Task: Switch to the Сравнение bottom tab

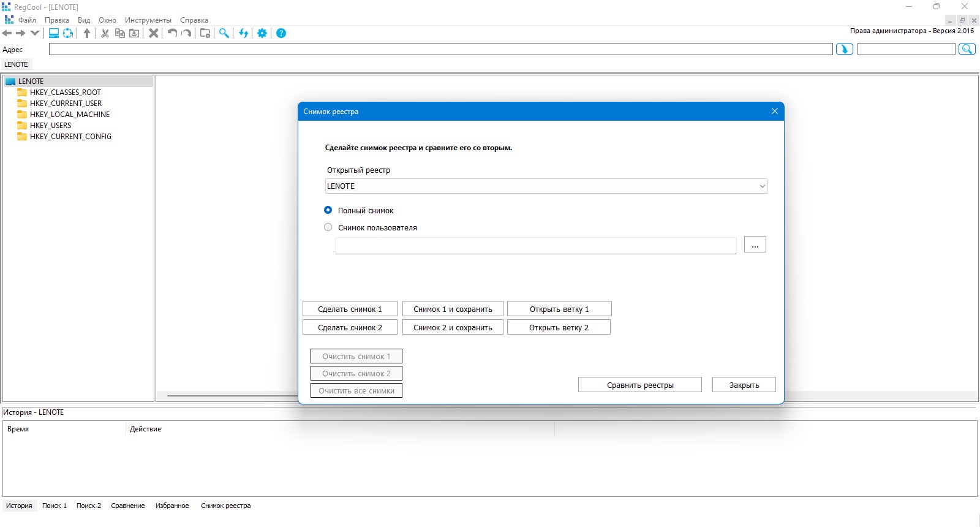Action: pyautogui.click(x=128, y=506)
